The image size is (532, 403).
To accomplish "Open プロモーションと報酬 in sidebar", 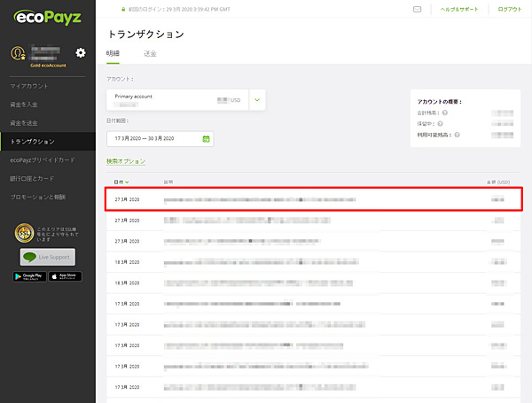I will tap(37, 197).
